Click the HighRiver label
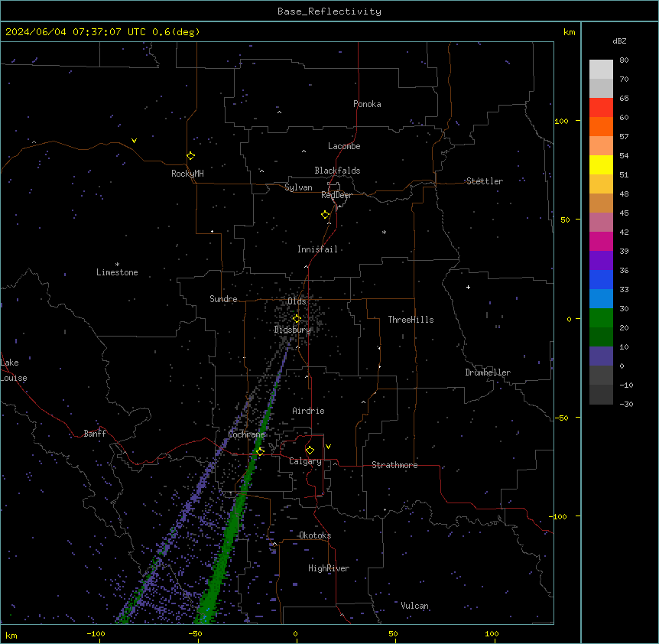This screenshot has width=659, height=644. coord(329,568)
